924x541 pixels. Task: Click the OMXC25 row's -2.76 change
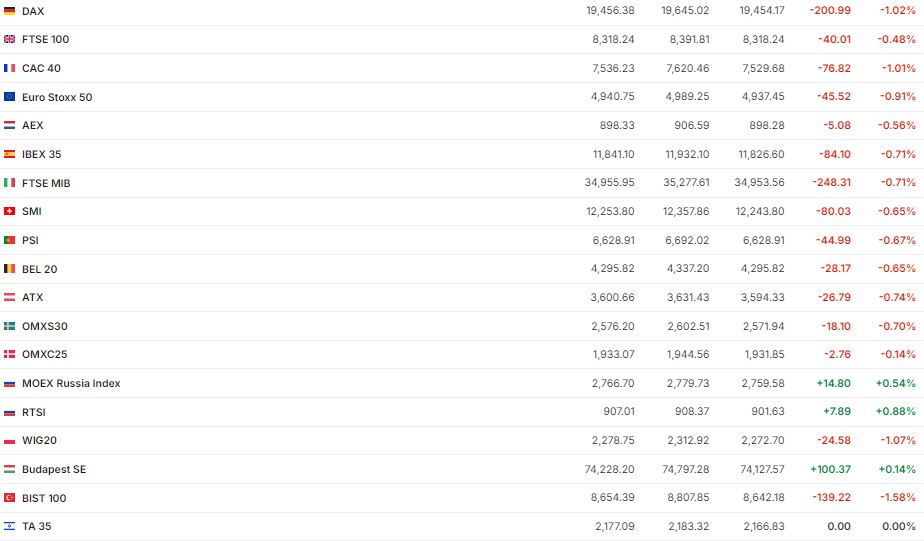coord(836,354)
